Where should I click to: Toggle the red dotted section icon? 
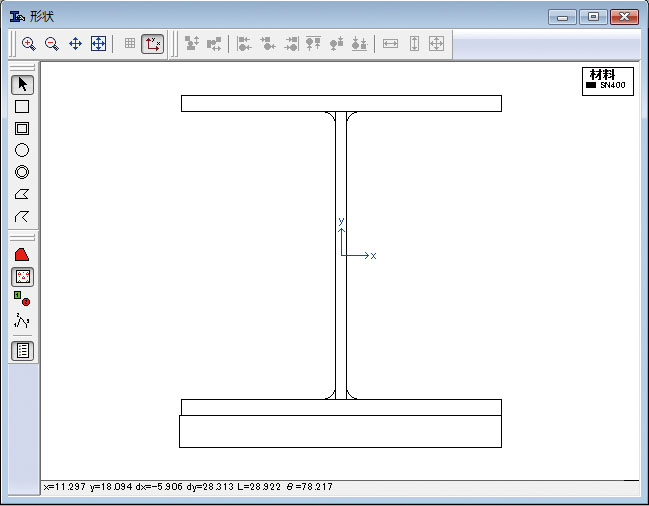point(22,277)
